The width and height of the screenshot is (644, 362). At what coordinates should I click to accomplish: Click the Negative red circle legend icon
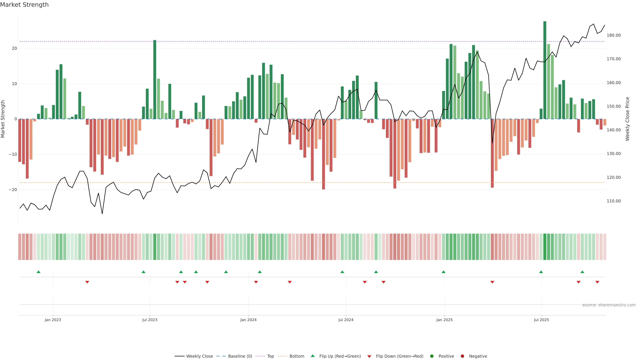[462, 356]
